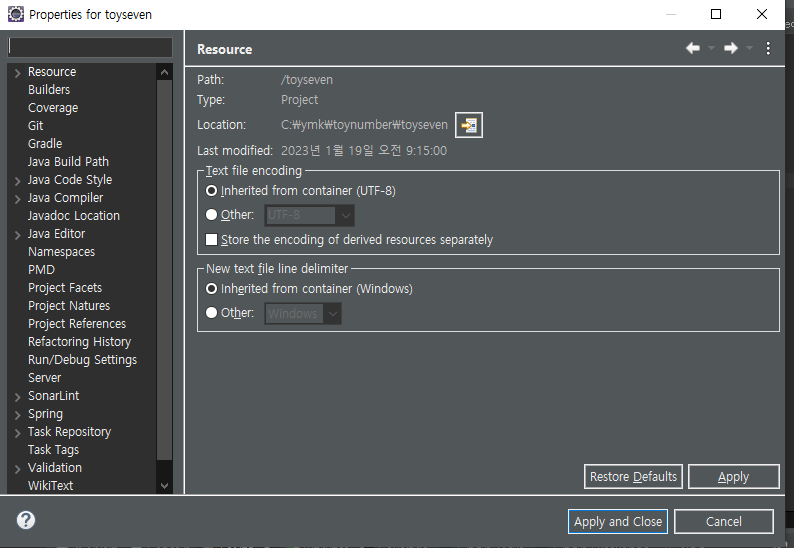Expand the Java Editor node
Screen dimensions: 794x548
pos(17,235)
